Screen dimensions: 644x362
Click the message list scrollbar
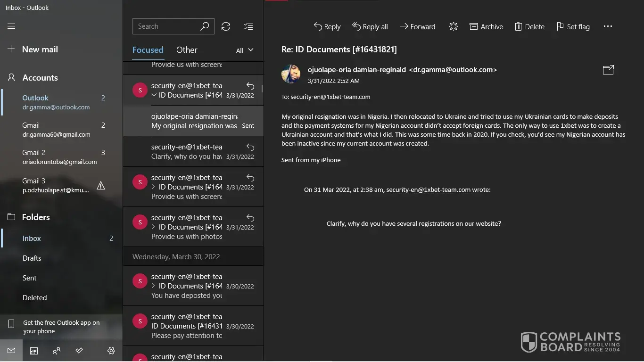(x=262, y=89)
